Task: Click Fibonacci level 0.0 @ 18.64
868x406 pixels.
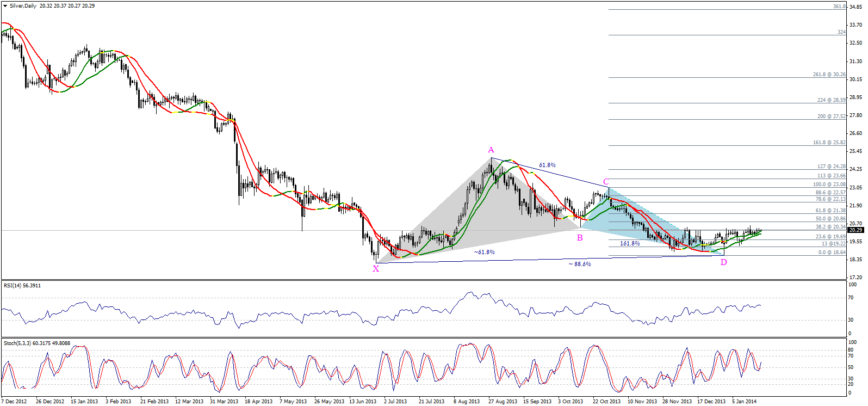Action: pyautogui.click(x=832, y=253)
